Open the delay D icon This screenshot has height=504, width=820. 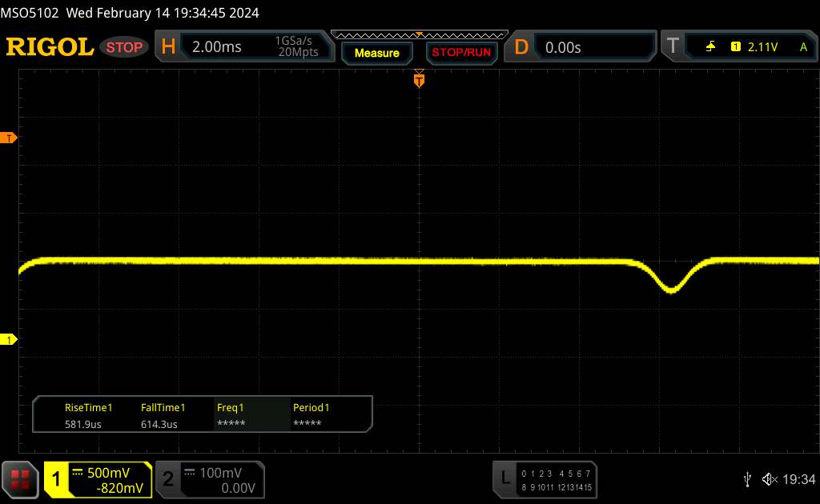521,47
